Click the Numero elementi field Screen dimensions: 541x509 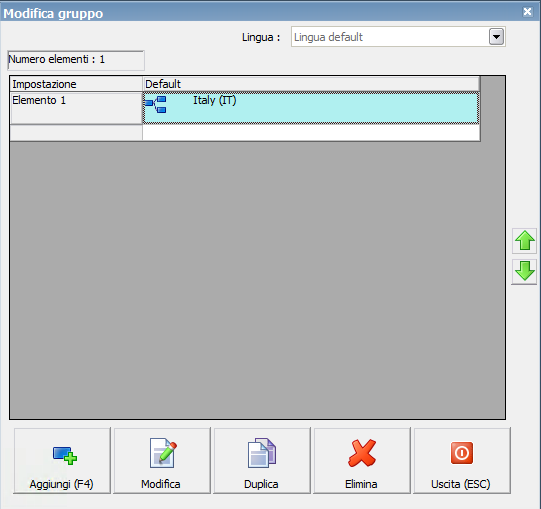coord(76,60)
